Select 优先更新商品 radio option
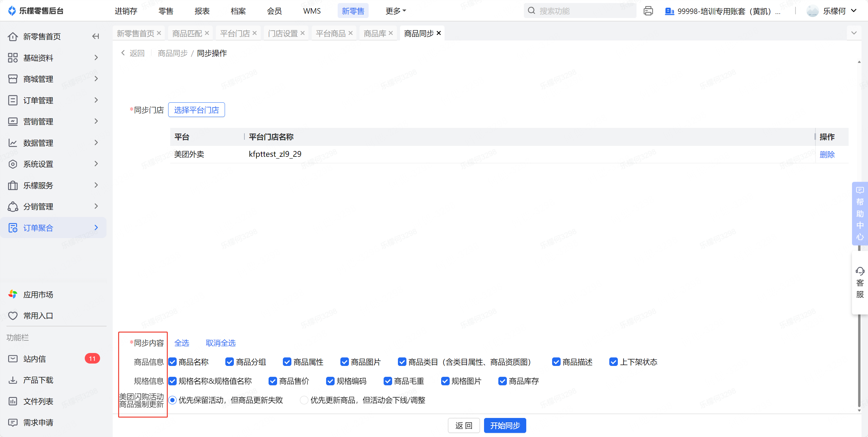Screen dimensions: 868x437 point(304,400)
